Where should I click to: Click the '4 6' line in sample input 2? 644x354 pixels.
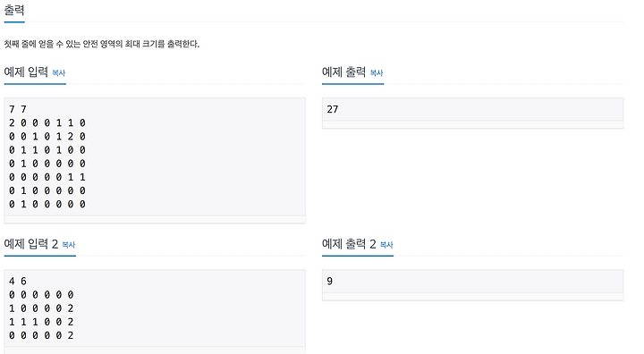click(x=18, y=282)
